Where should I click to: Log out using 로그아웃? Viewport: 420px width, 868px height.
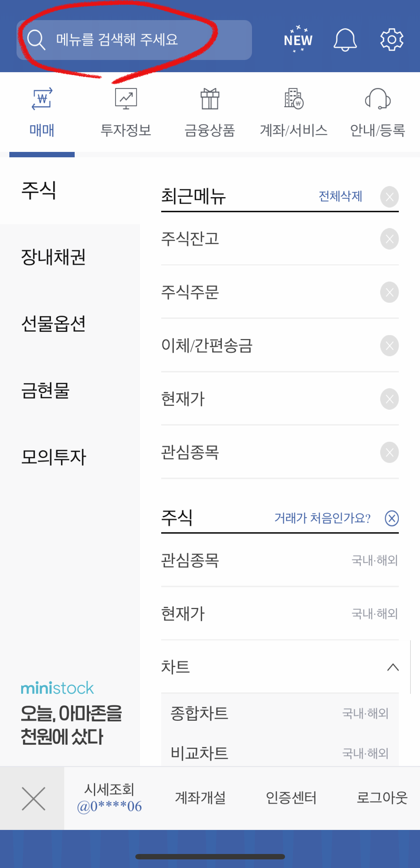coord(382,798)
